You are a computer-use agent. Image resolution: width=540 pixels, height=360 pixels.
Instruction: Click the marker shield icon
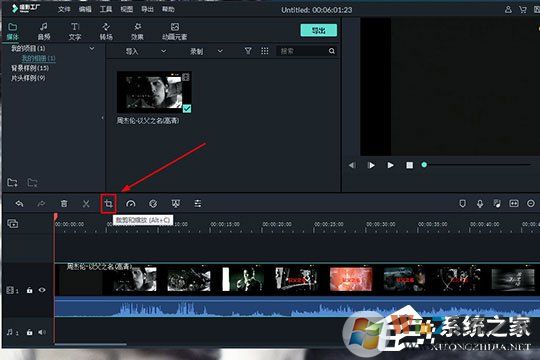[x=463, y=204]
